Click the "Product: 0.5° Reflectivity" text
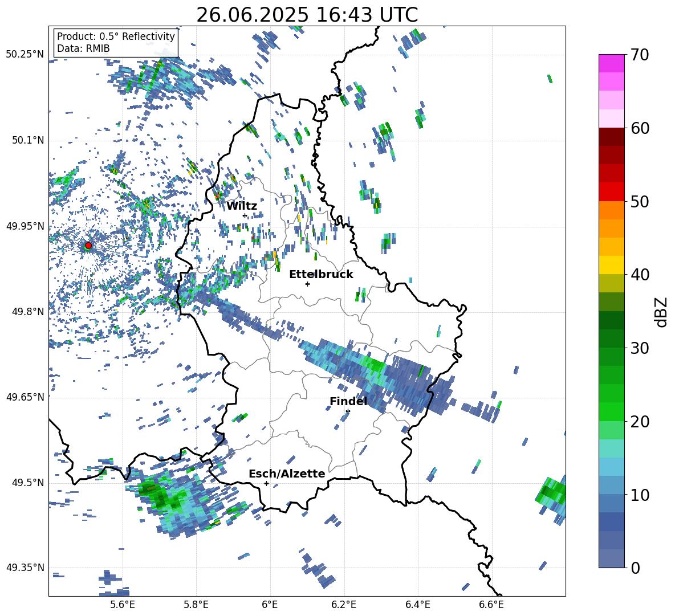 click(x=116, y=36)
